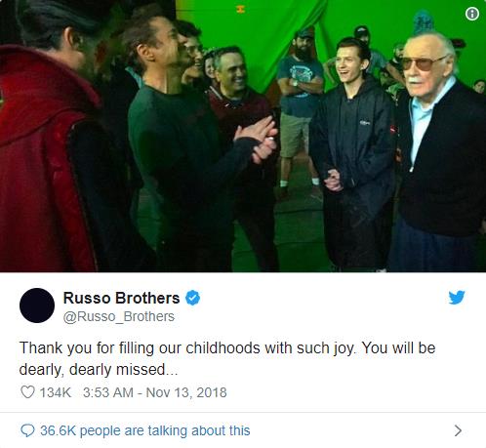Click the speech bubble reply icon

(27, 430)
